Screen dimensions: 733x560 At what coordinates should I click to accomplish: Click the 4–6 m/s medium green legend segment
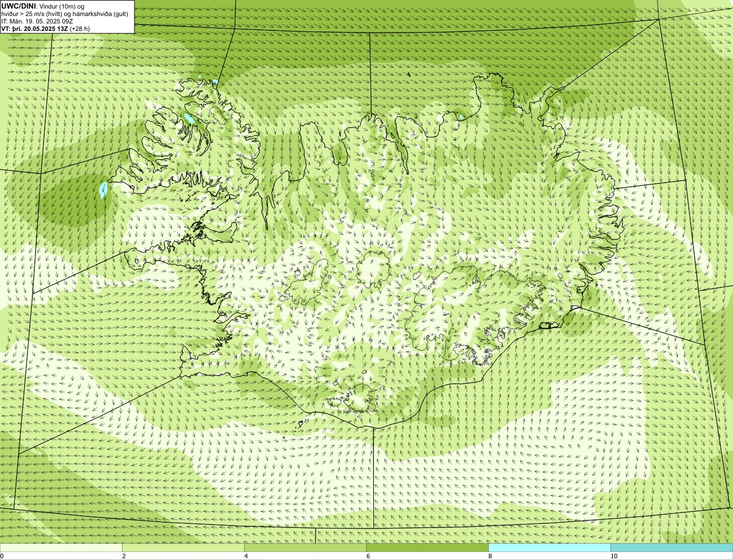pyautogui.click(x=305, y=548)
